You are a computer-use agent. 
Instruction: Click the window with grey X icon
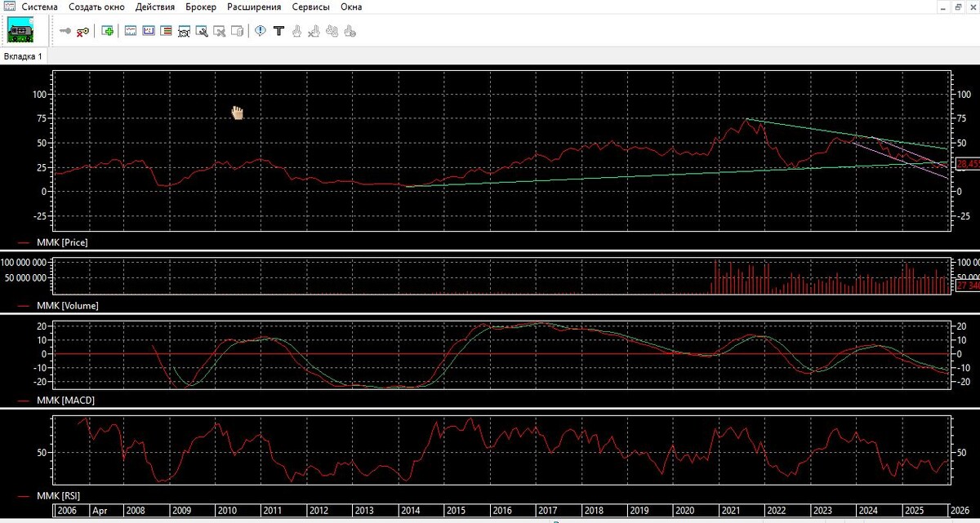(x=219, y=31)
